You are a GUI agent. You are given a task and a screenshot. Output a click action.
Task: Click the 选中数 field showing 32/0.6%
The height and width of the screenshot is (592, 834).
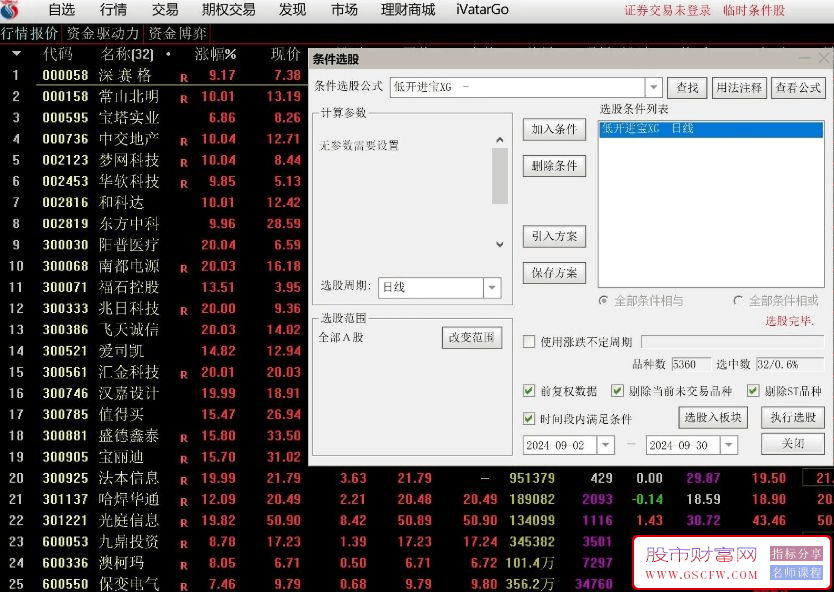click(790, 364)
